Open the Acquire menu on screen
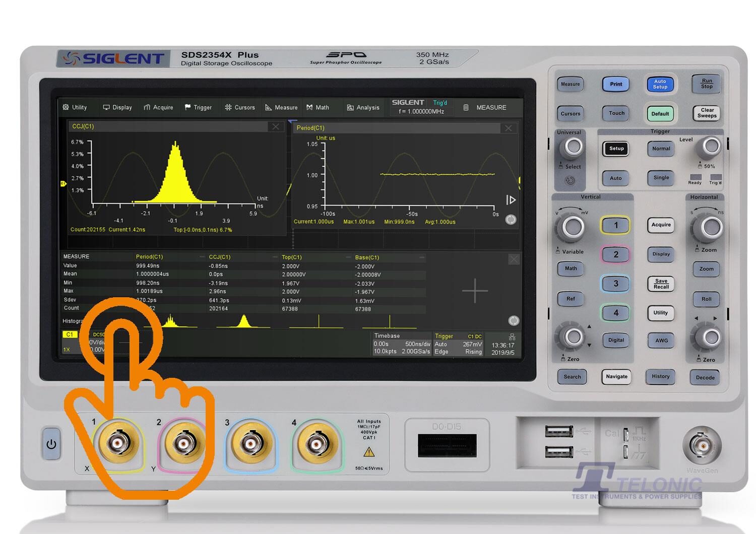Viewport: 756px width, 534px height. [x=158, y=107]
